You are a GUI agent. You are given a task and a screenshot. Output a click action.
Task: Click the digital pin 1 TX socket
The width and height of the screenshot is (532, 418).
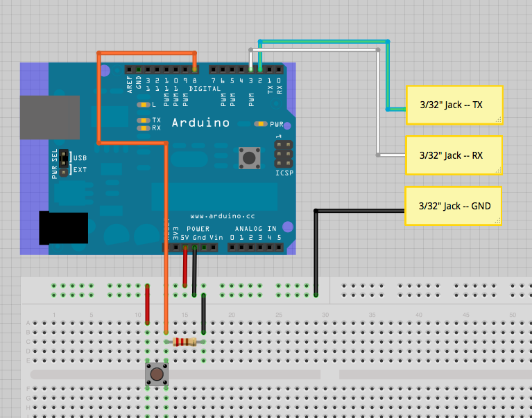point(269,69)
